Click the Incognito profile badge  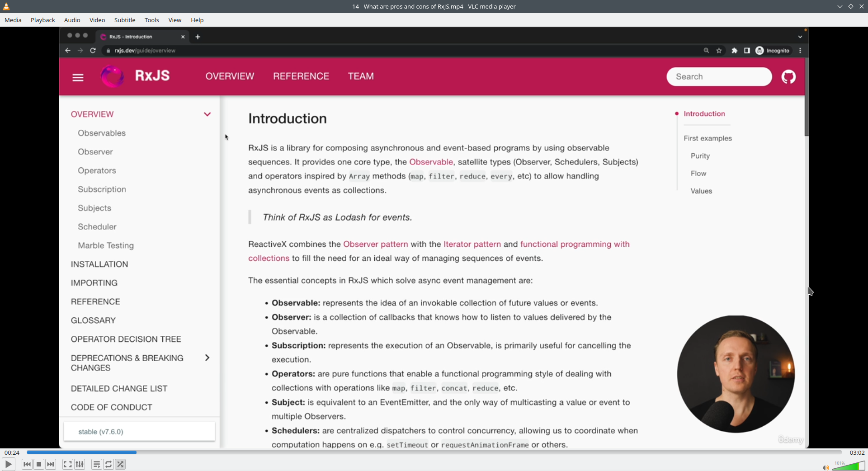click(x=773, y=51)
